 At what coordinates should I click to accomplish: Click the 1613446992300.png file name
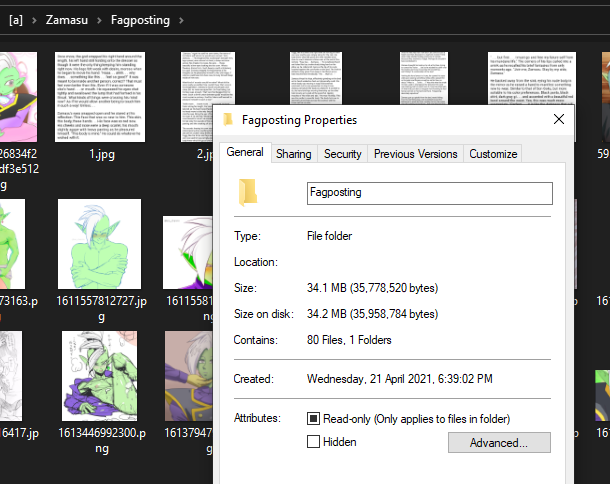[102, 440]
